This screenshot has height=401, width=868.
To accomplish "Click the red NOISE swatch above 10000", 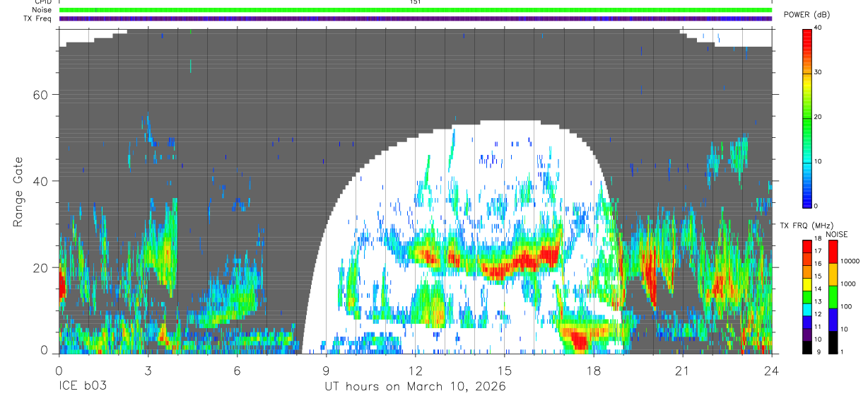I will tap(833, 252).
